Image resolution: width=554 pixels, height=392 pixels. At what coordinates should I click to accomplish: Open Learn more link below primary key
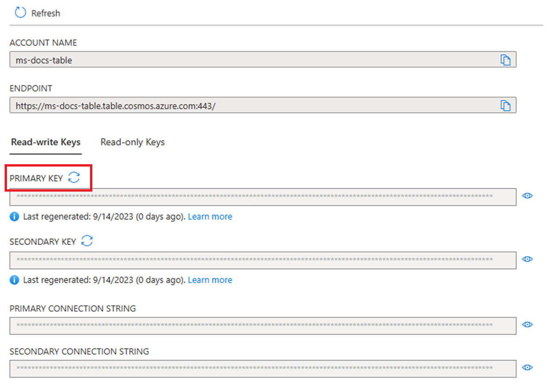click(210, 217)
